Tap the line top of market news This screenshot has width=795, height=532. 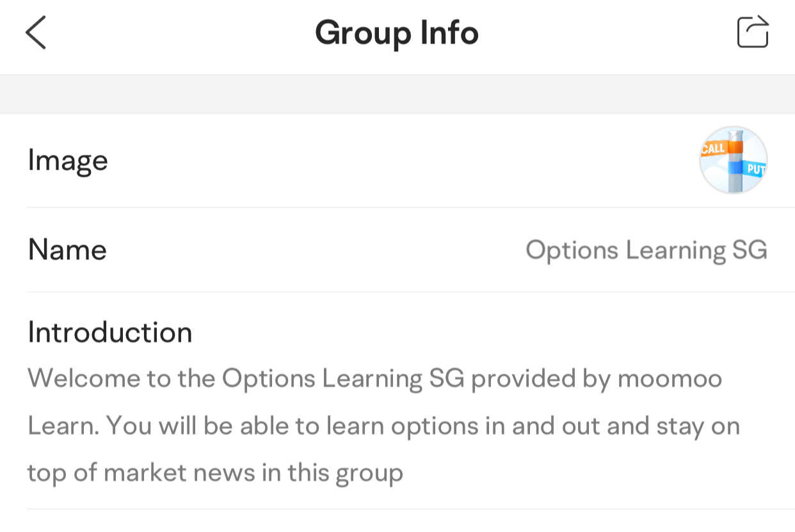[215, 474]
